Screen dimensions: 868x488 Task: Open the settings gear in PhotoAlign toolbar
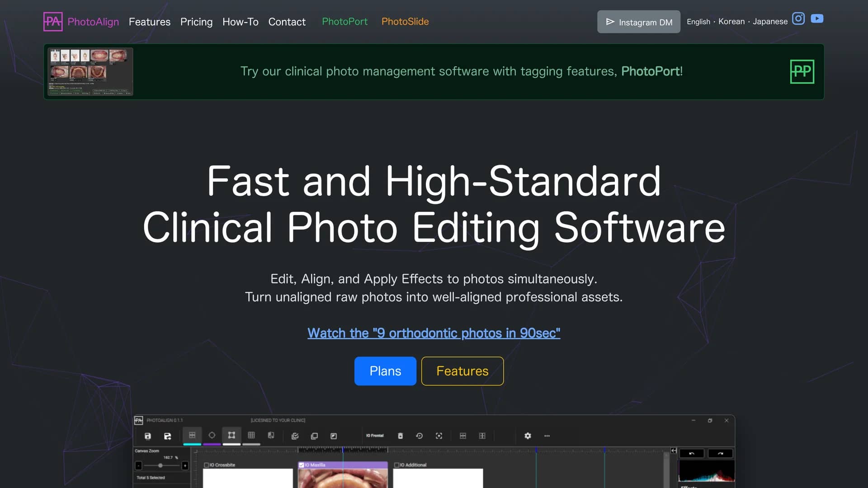pyautogui.click(x=528, y=436)
